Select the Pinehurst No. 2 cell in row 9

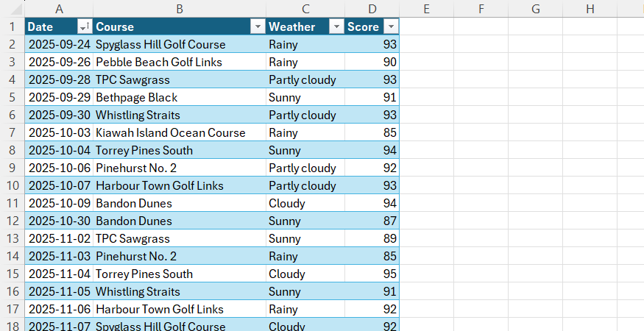180,168
